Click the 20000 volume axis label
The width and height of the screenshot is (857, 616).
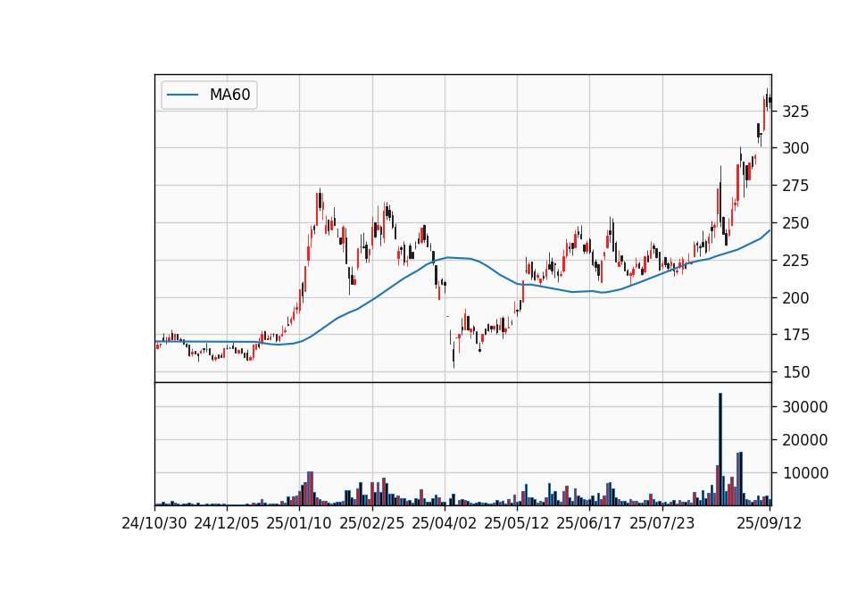(804, 440)
